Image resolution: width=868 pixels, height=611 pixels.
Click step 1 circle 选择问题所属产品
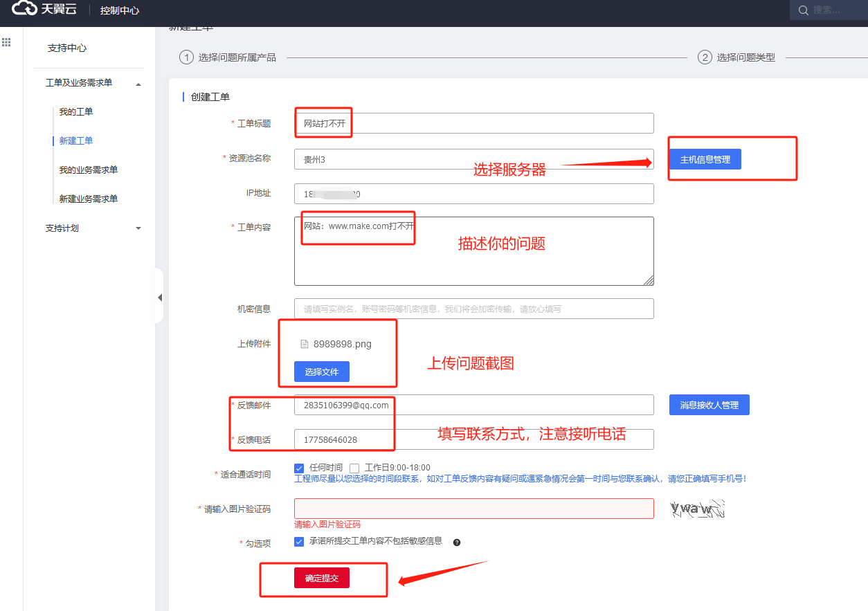pos(186,57)
